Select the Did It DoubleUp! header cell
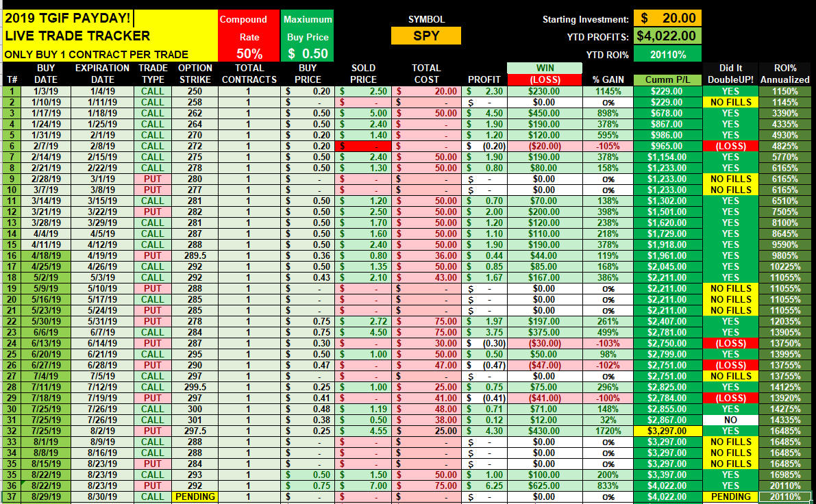The image size is (816, 504). tap(730, 74)
